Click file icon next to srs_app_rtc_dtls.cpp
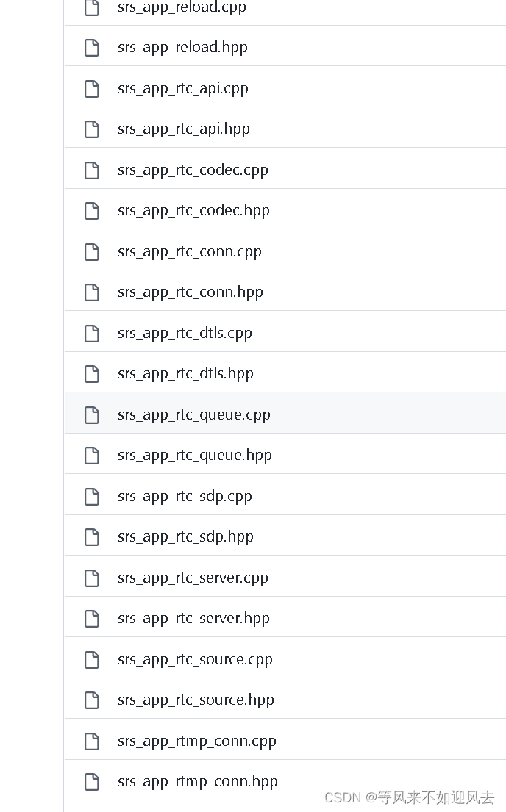 92,333
